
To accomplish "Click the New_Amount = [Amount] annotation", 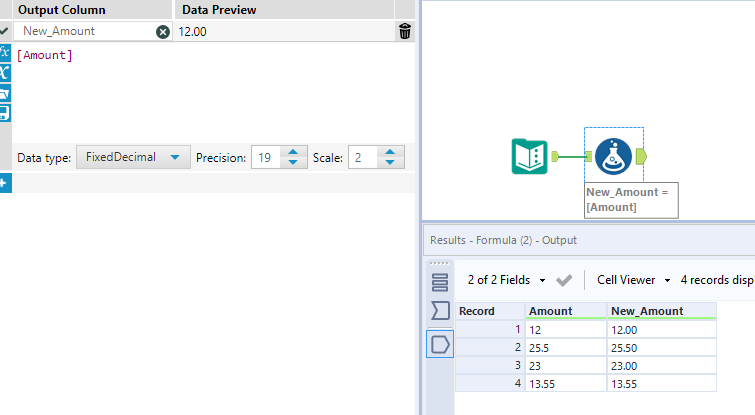I will tap(631, 200).
